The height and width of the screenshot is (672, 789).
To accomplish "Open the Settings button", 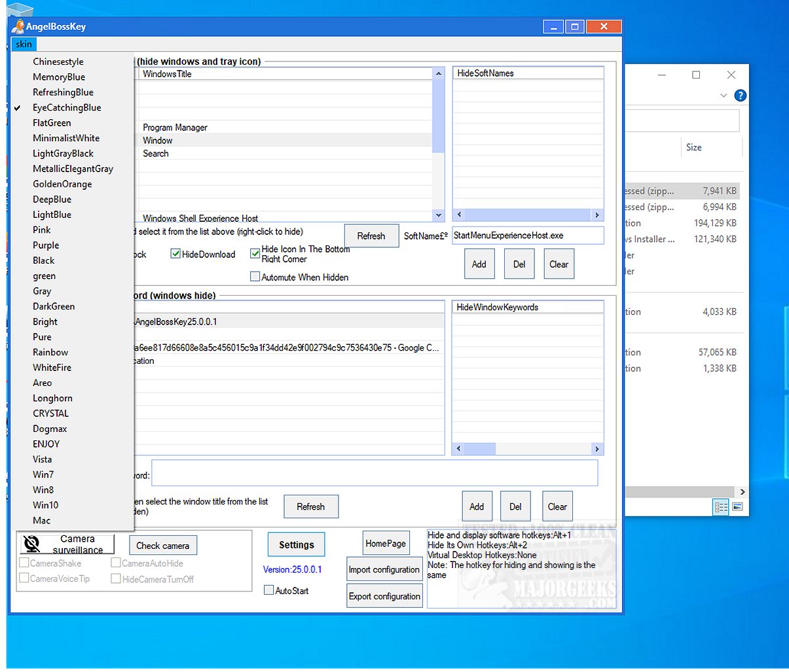I will (x=297, y=544).
